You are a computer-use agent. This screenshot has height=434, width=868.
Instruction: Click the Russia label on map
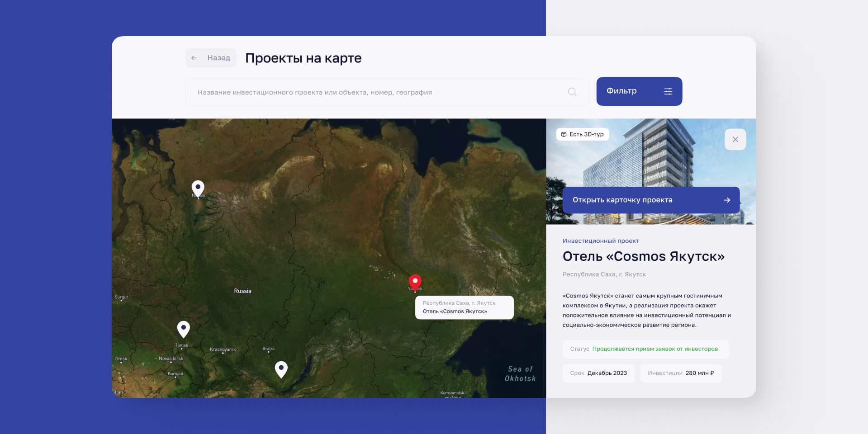click(x=242, y=291)
